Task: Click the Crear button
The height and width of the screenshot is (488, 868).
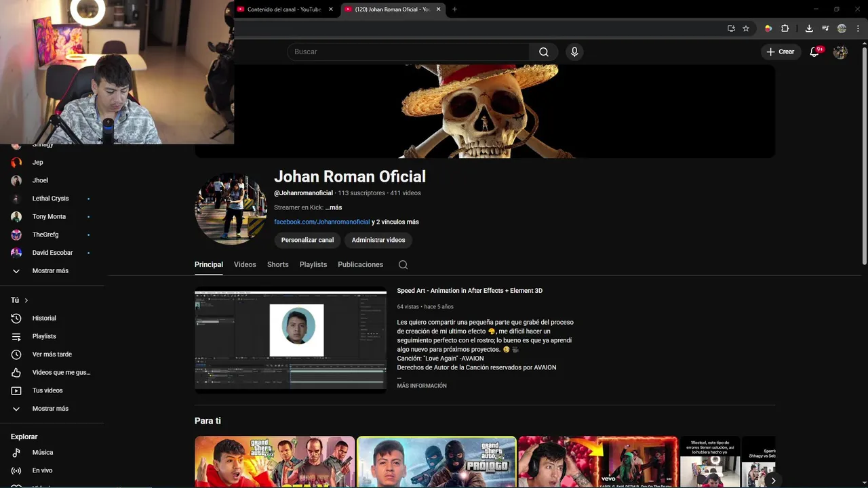Action: pos(781,52)
